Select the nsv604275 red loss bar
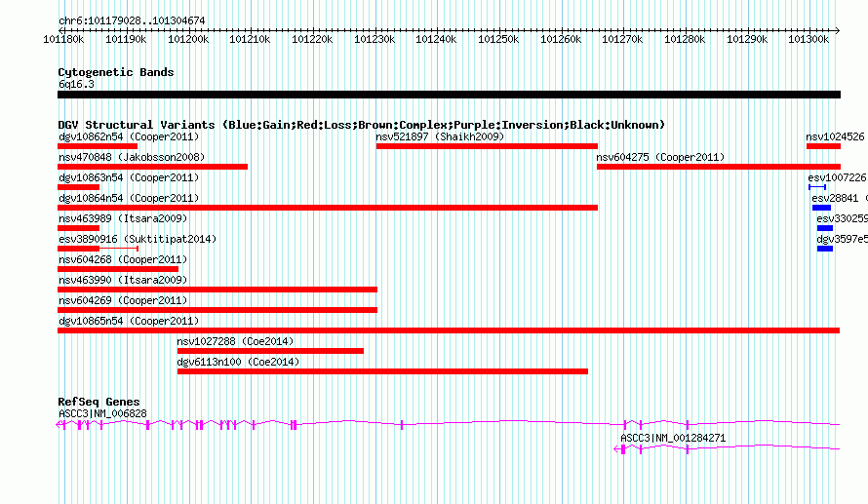 pyautogui.click(x=719, y=167)
